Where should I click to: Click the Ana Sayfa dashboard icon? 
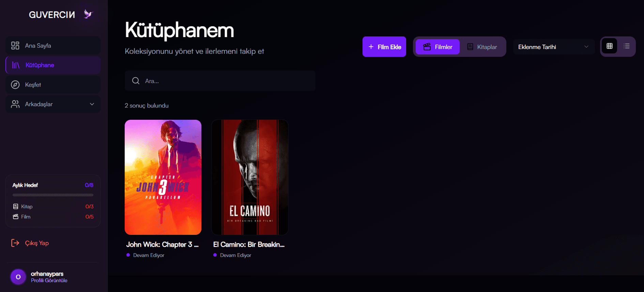15,46
